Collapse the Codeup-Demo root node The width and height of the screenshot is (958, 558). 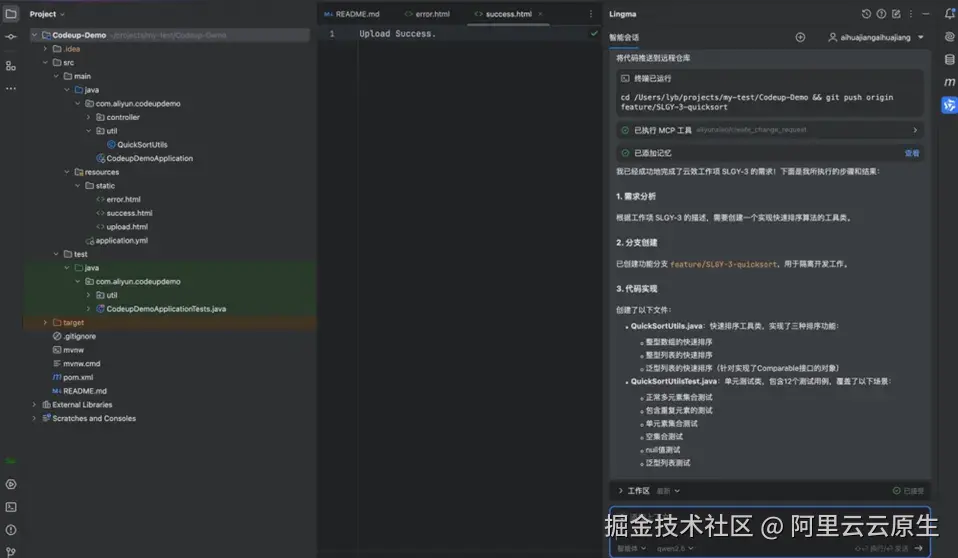35,35
